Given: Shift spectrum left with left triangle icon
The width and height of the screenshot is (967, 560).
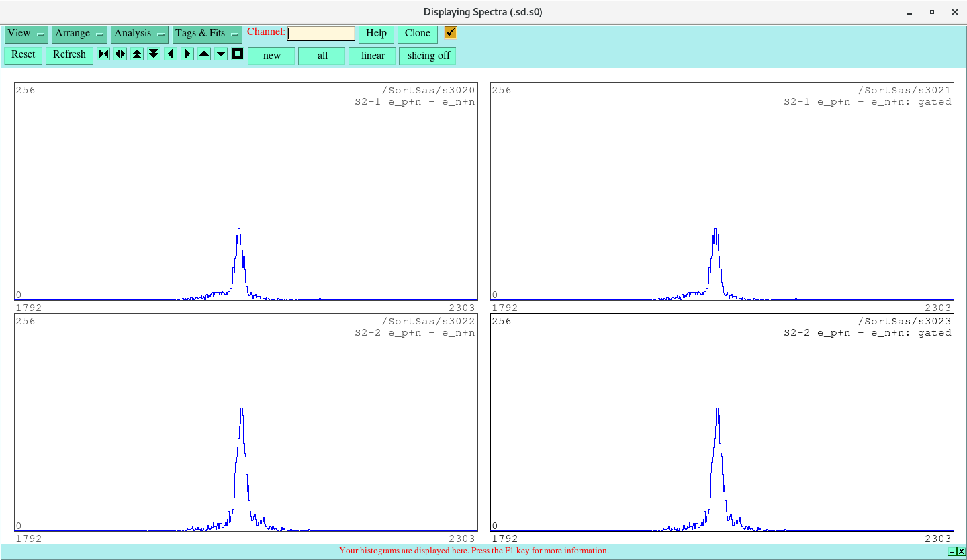Looking at the screenshot, I should [170, 54].
